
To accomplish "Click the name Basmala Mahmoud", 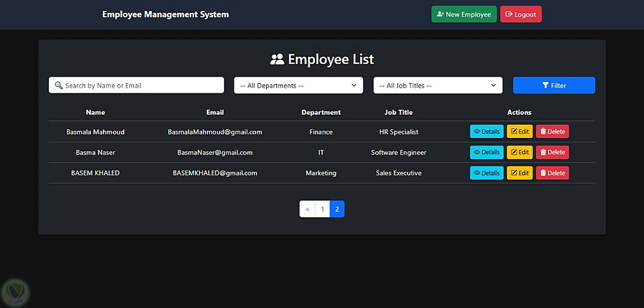I will pyautogui.click(x=95, y=132).
